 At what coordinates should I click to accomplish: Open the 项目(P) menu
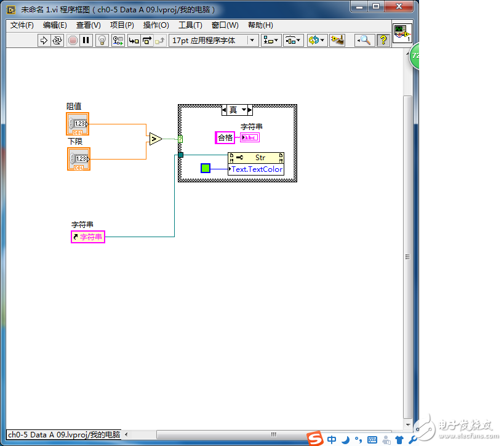(122, 25)
